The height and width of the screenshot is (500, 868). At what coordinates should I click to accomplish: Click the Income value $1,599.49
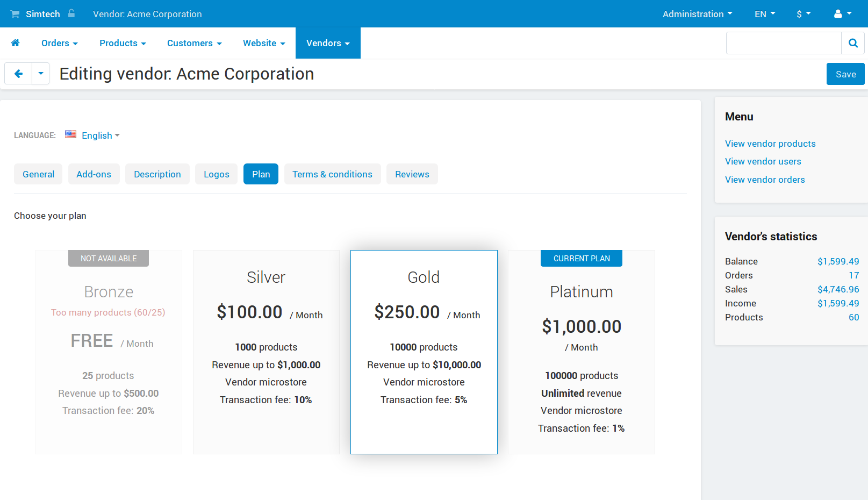pyautogui.click(x=838, y=303)
